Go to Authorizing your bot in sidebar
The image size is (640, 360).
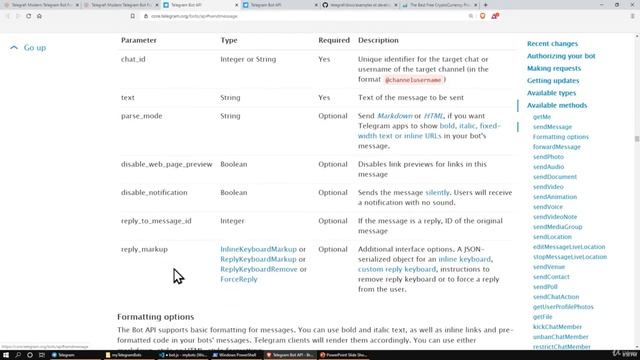[x=561, y=56]
